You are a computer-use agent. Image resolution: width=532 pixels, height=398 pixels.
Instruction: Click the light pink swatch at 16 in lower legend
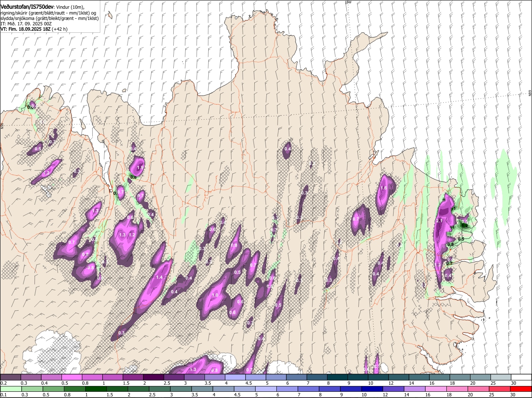click(x=436, y=389)
